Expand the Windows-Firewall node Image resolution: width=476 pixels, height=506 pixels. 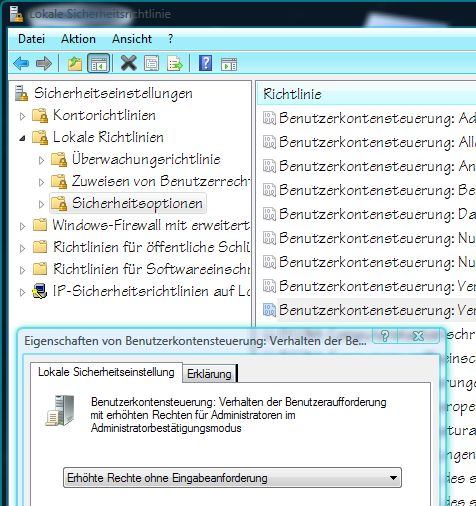click(x=22, y=226)
